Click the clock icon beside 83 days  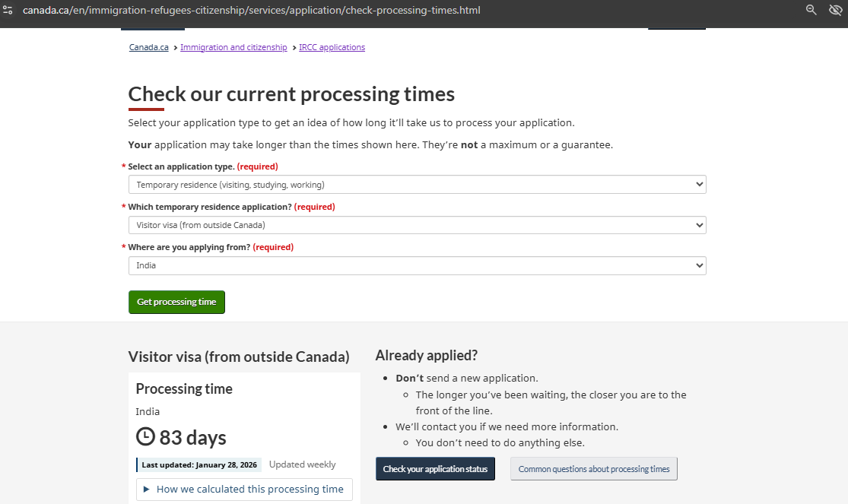(145, 437)
